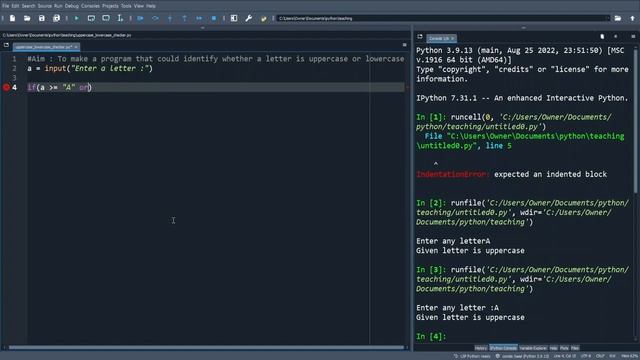
Task: Run the current cell
Action: [91, 18]
